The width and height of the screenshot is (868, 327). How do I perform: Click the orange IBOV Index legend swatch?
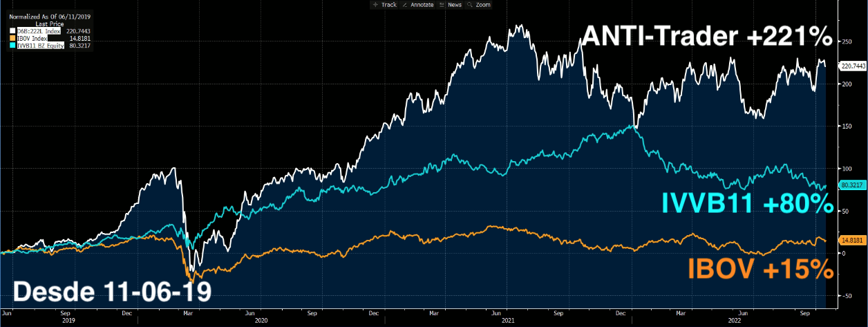coord(12,38)
